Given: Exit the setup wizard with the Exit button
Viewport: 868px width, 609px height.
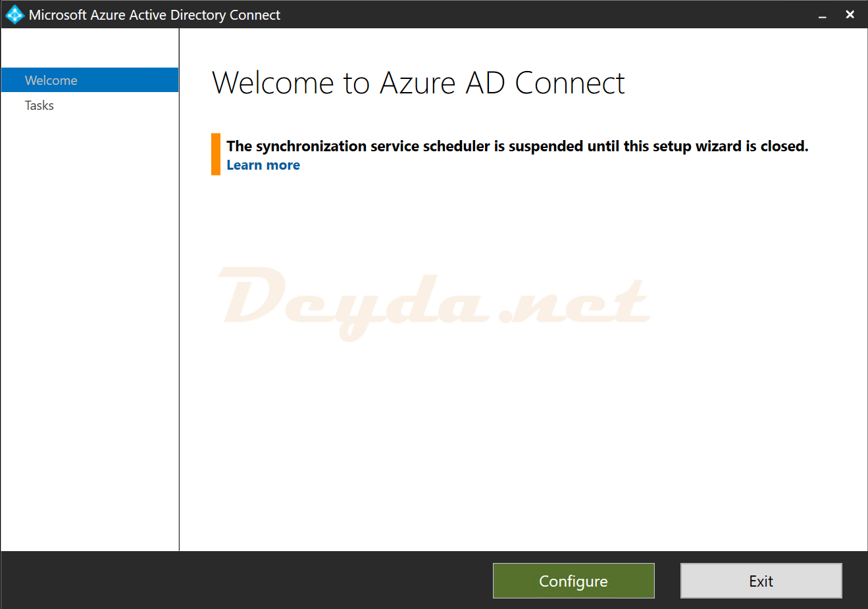Looking at the screenshot, I should pyautogui.click(x=761, y=581).
